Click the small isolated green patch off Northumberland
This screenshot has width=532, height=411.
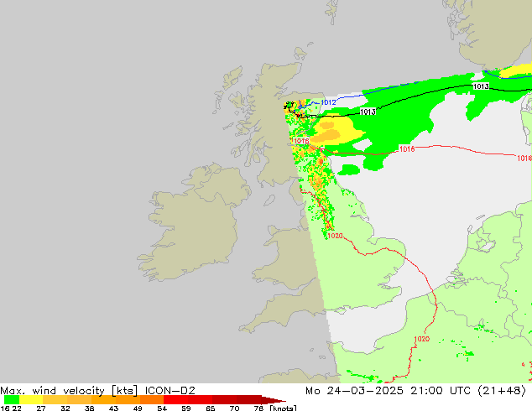(349, 169)
